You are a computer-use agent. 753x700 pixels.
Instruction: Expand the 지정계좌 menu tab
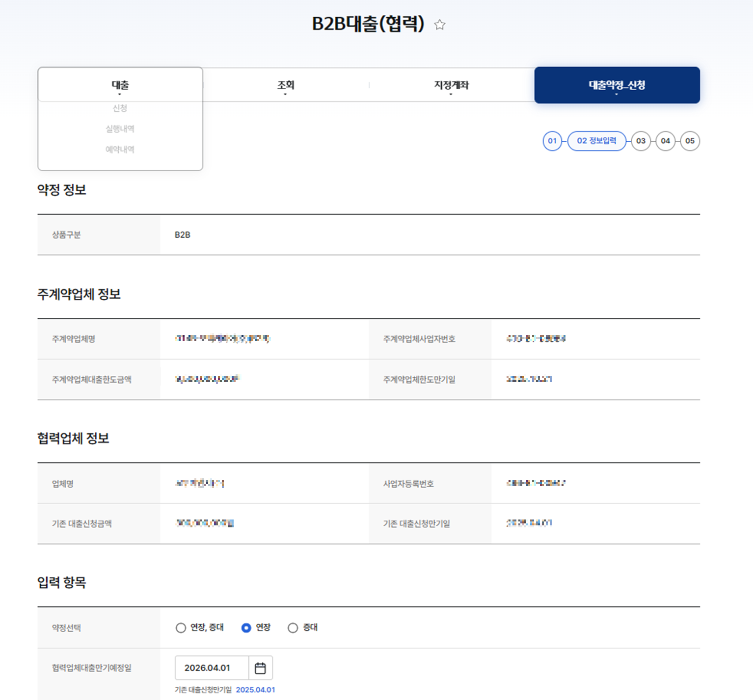point(451,85)
